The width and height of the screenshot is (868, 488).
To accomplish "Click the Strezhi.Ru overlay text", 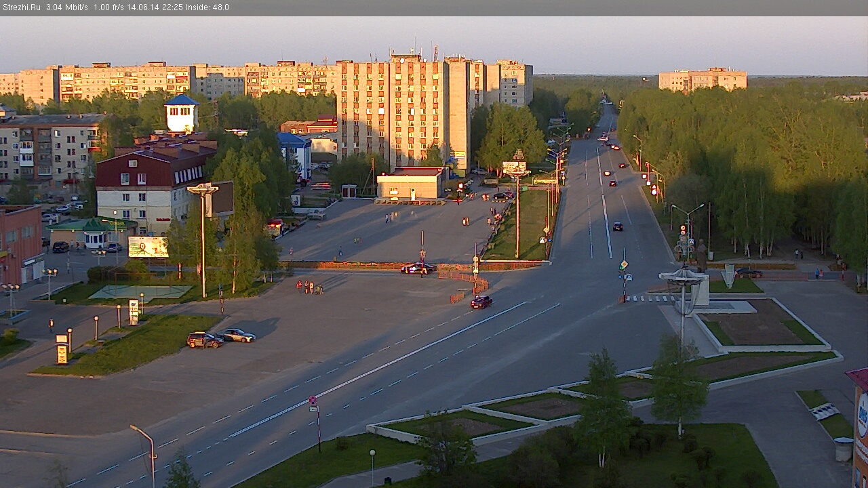I will pyautogui.click(x=20, y=7).
